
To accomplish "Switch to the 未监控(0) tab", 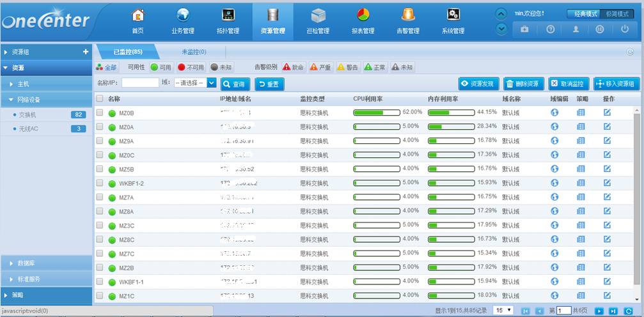I will (x=194, y=52).
